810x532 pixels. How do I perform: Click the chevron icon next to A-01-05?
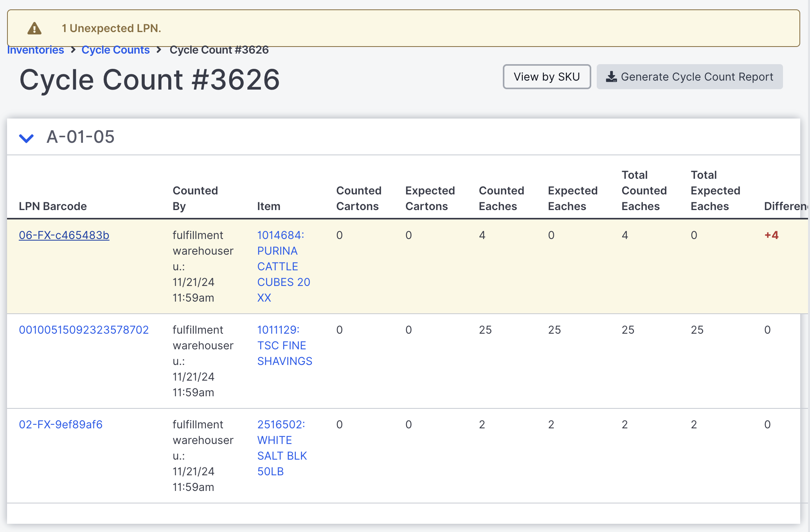click(x=26, y=138)
